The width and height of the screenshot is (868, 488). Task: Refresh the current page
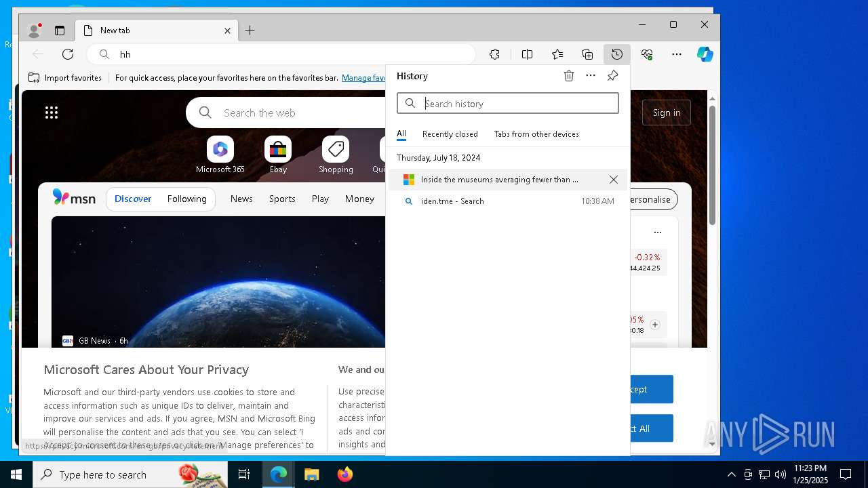pos(68,54)
